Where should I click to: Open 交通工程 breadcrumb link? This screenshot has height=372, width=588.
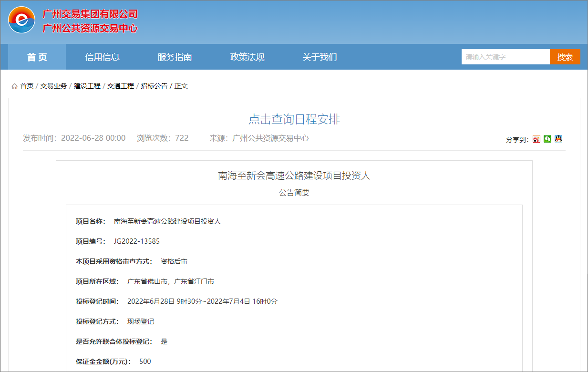tap(121, 86)
